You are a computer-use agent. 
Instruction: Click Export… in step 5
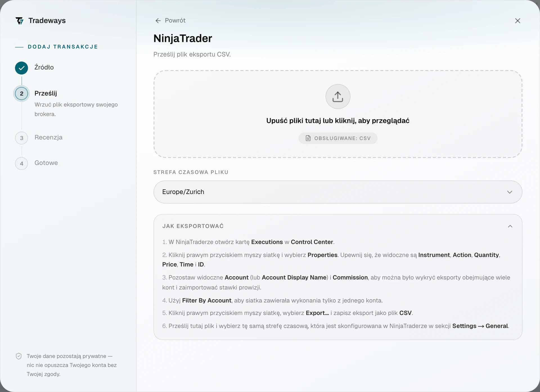pyautogui.click(x=317, y=313)
